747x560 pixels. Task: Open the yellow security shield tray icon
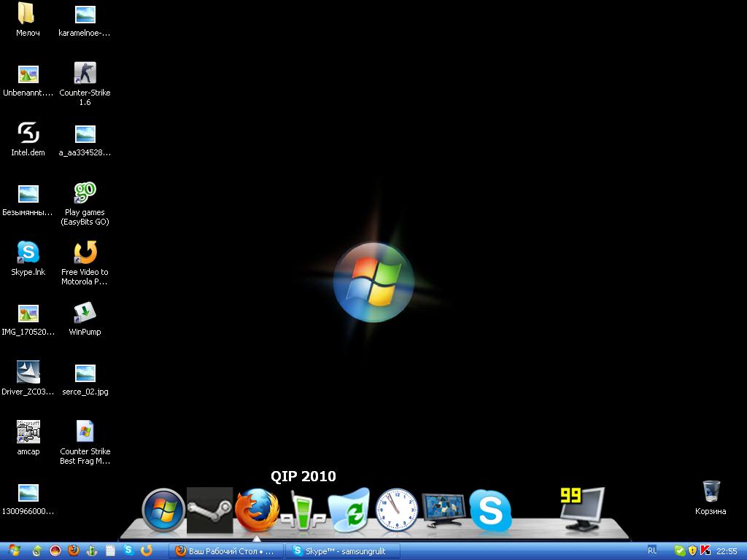(693, 551)
